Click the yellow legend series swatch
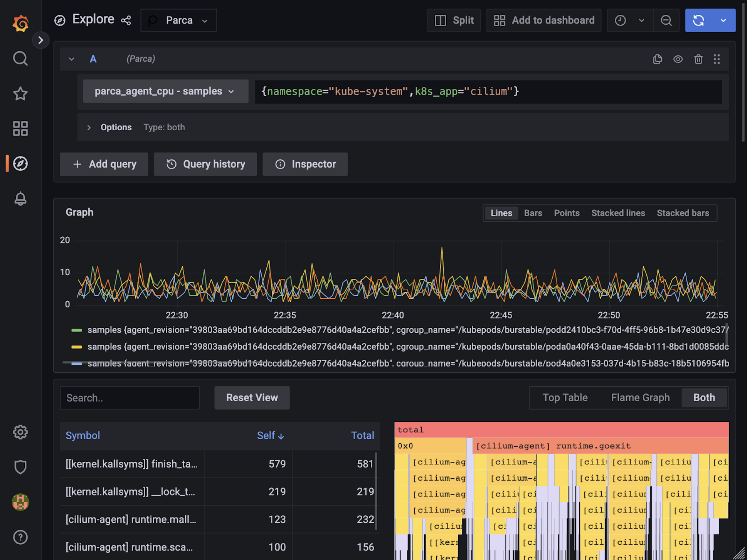Screen dimensions: 747x560 (x=77, y=347)
